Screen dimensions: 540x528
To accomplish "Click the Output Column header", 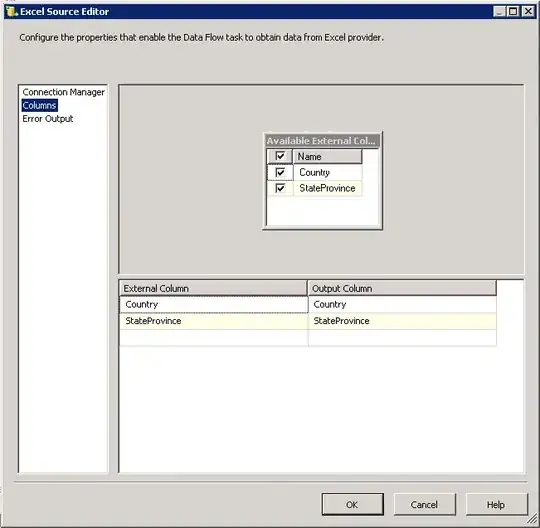I will coord(402,288).
